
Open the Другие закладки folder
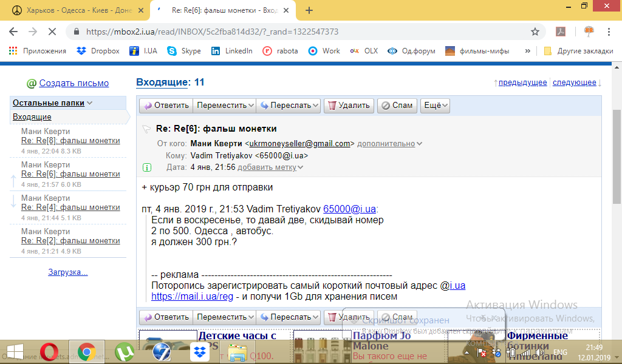pyautogui.click(x=578, y=51)
